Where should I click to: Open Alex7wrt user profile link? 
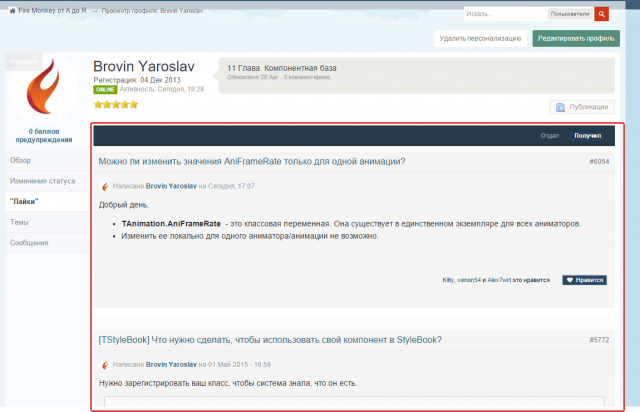tap(499, 280)
